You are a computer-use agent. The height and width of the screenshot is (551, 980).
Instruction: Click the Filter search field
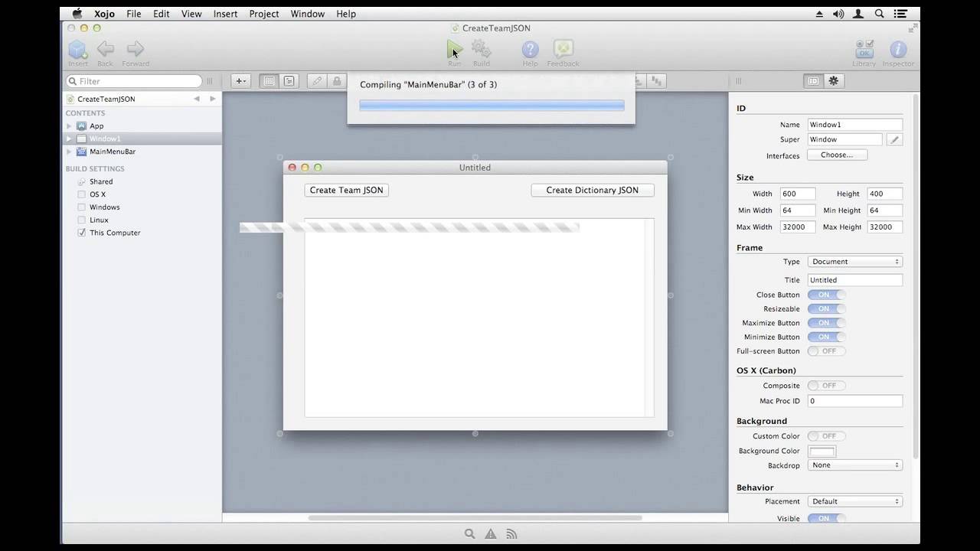pyautogui.click(x=134, y=81)
